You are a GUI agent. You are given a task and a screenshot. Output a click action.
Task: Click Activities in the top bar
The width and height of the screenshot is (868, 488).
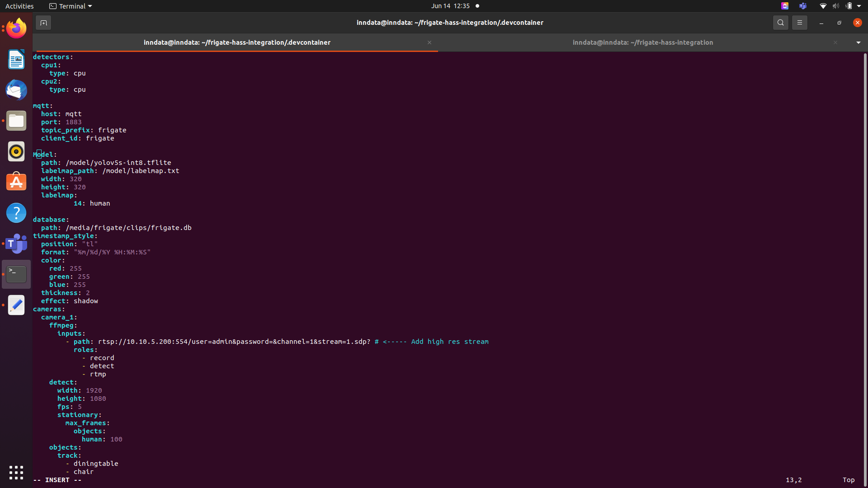pyautogui.click(x=19, y=6)
